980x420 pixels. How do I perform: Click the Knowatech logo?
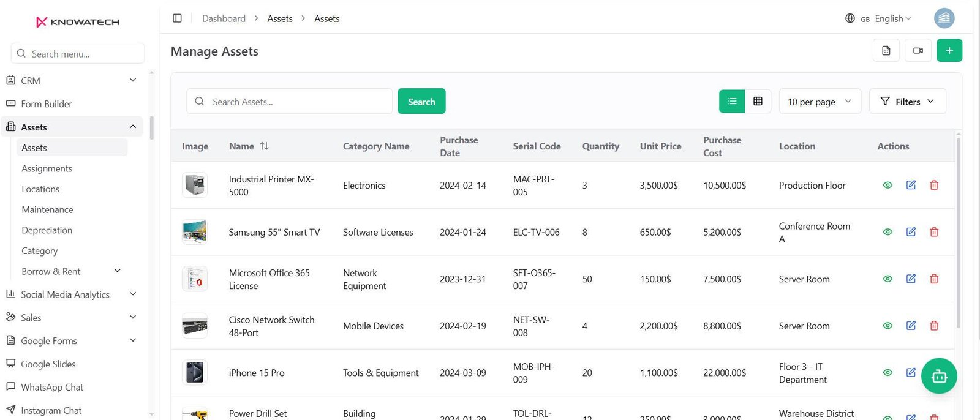78,22
